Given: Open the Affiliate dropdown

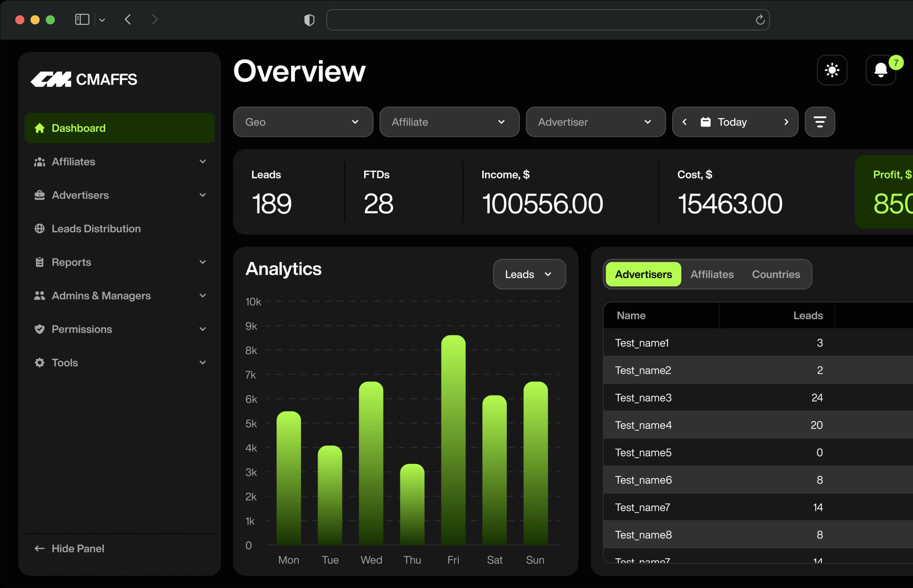Looking at the screenshot, I should [x=449, y=122].
